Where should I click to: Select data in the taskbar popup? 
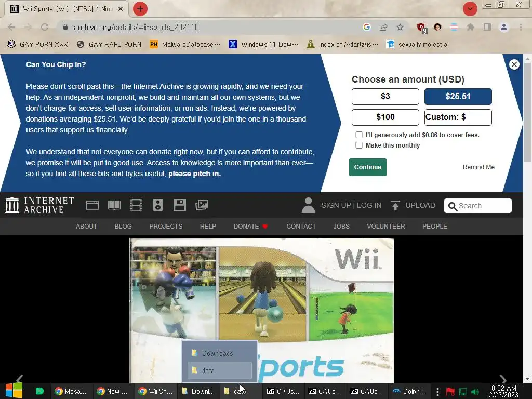click(x=220, y=370)
